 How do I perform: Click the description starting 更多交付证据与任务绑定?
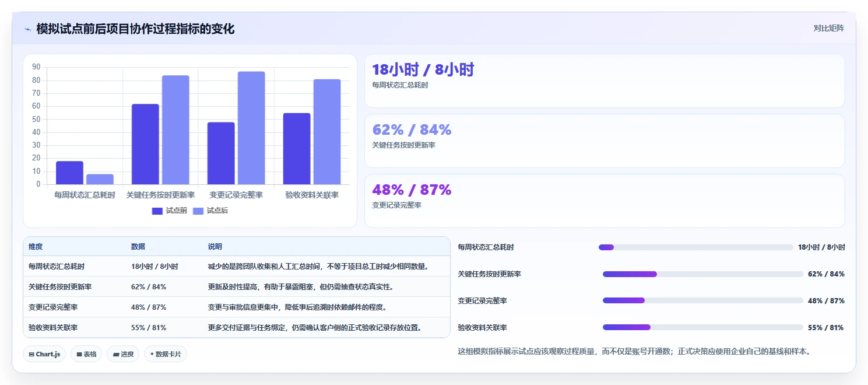[x=315, y=328]
